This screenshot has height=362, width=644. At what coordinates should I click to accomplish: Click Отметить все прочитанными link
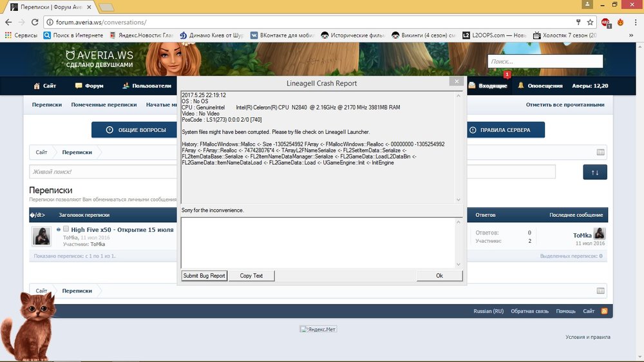tap(565, 104)
